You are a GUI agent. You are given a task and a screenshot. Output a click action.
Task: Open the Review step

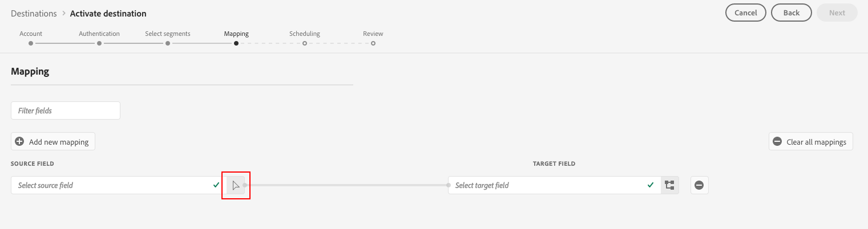click(373, 38)
